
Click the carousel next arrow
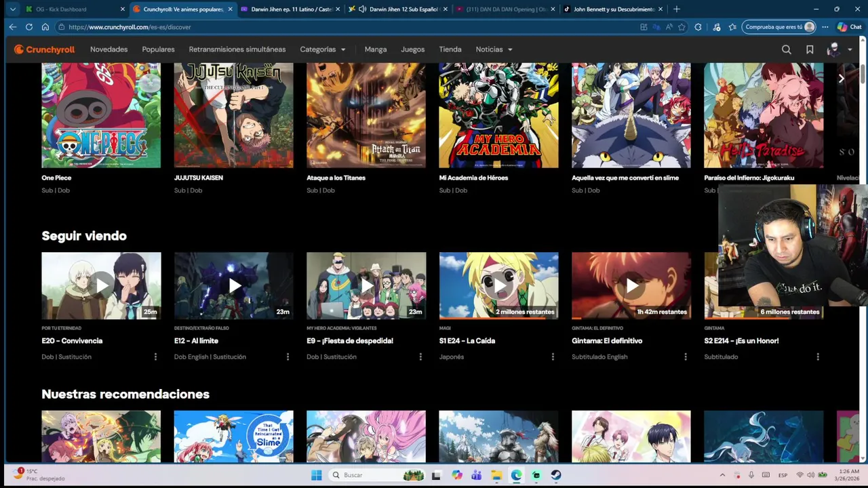click(x=841, y=79)
